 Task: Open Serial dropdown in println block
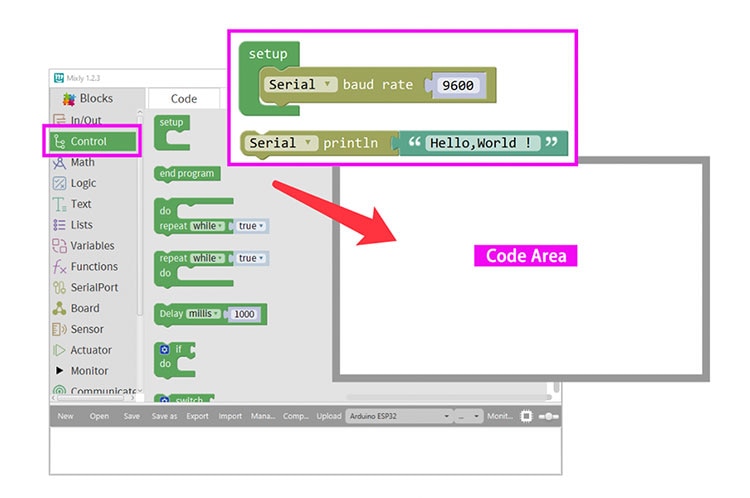(281, 143)
